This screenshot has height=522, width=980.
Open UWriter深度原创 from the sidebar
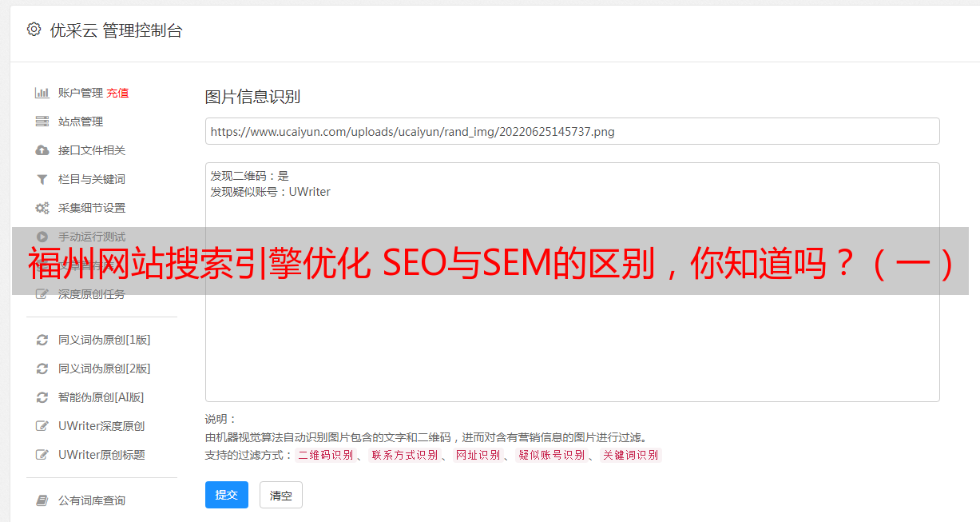tap(101, 426)
